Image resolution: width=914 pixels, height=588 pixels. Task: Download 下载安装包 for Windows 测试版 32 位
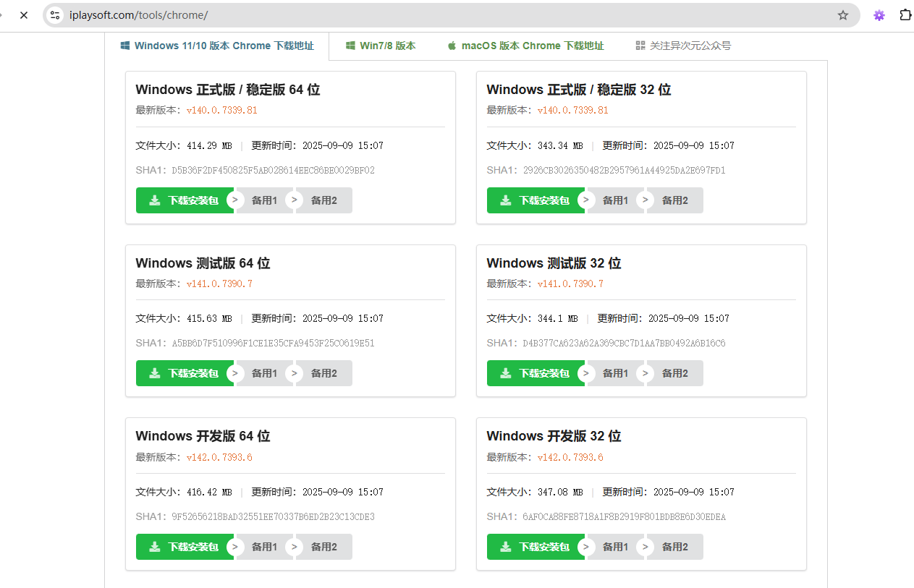pyautogui.click(x=536, y=373)
